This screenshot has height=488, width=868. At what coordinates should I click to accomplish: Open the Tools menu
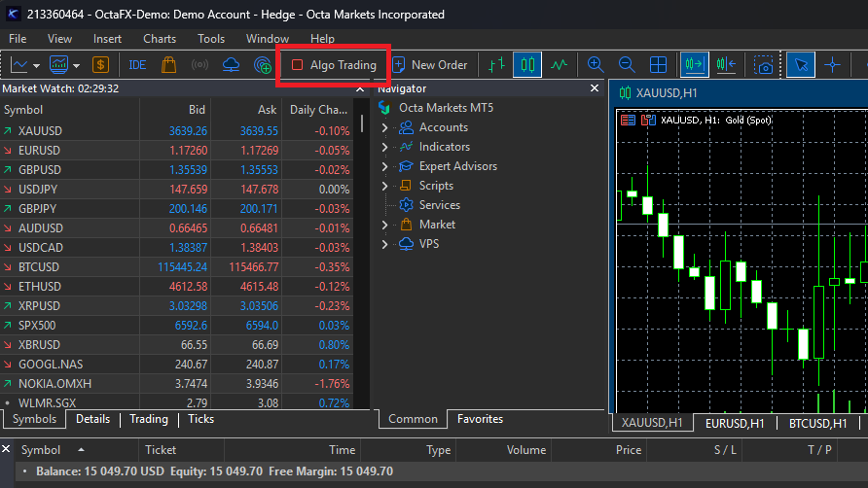pyautogui.click(x=211, y=39)
